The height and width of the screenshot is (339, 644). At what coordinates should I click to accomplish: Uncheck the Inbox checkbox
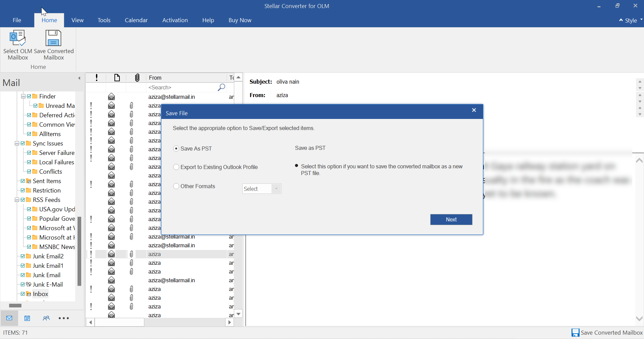23,294
